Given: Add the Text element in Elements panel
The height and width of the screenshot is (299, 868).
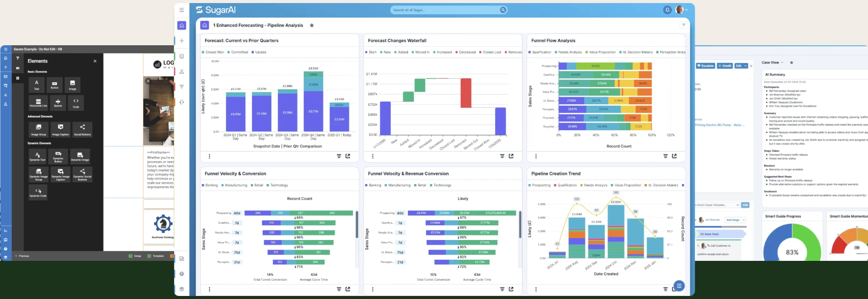Looking at the screenshot, I should coord(37,84).
